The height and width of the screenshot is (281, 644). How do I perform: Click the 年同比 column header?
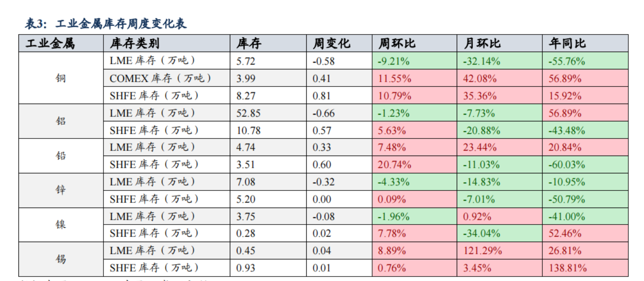click(567, 43)
